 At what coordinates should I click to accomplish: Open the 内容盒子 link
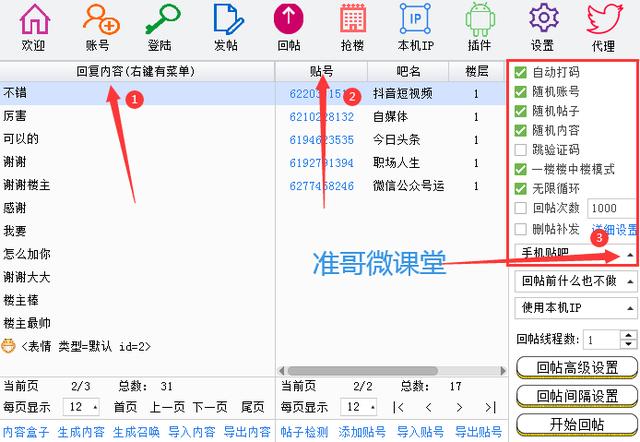[26, 432]
